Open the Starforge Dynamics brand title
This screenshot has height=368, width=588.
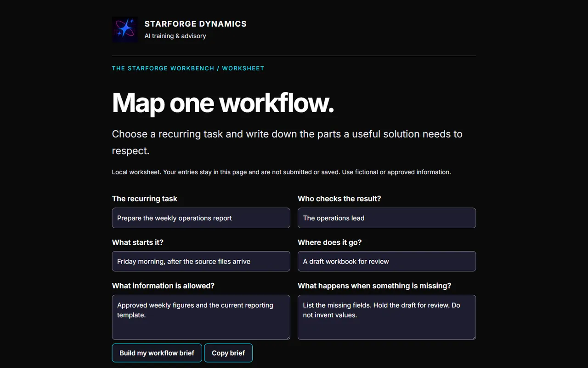click(x=196, y=24)
